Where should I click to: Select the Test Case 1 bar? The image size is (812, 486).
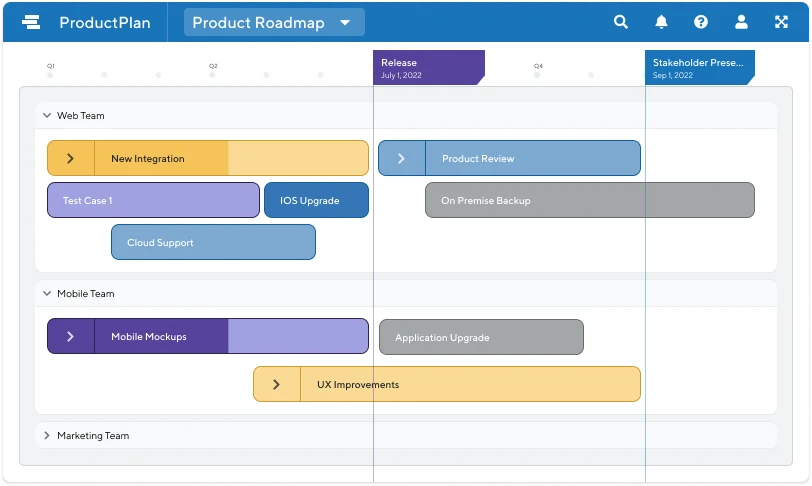(153, 200)
